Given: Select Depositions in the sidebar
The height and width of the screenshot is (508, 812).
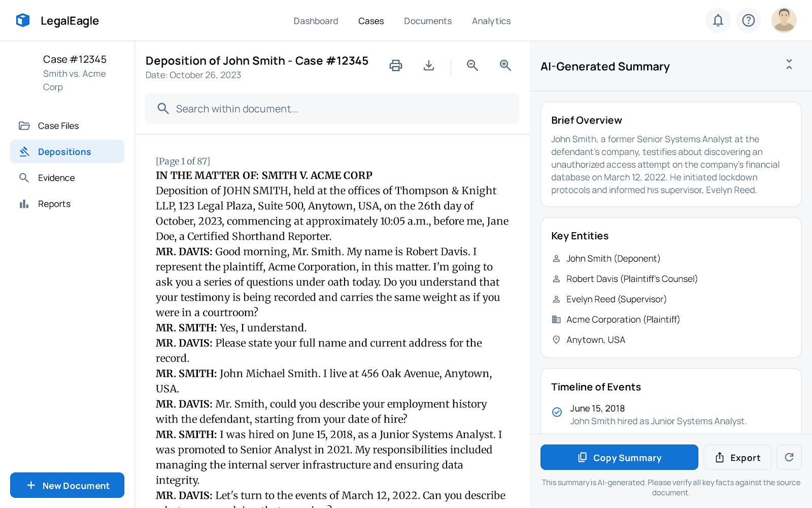Looking at the screenshot, I should [64, 151].
